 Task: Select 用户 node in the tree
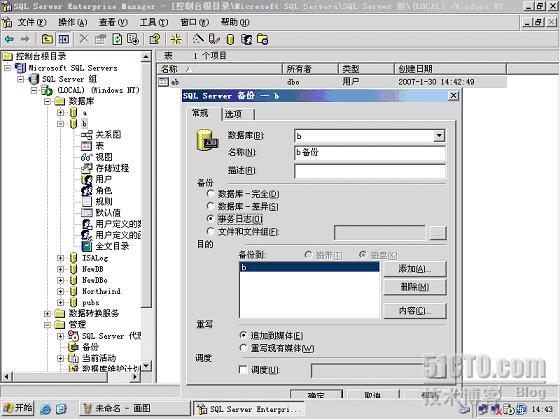[104, 179]
